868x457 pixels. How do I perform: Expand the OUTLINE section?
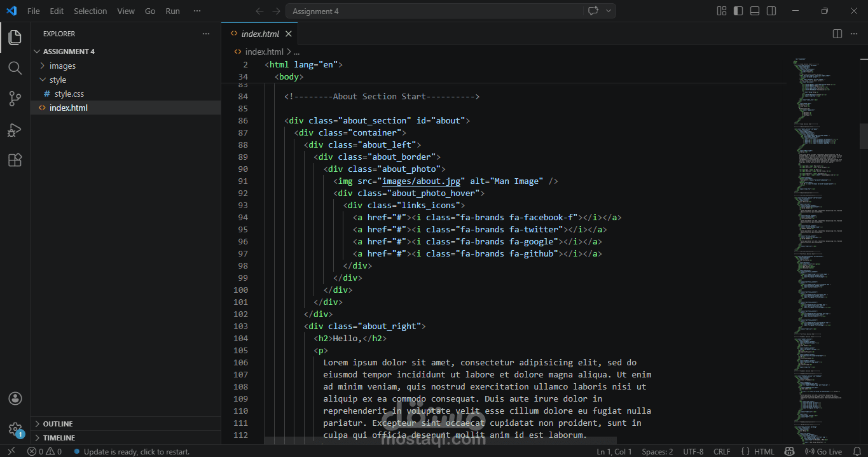pyautogui.click(x=57, y=424)
